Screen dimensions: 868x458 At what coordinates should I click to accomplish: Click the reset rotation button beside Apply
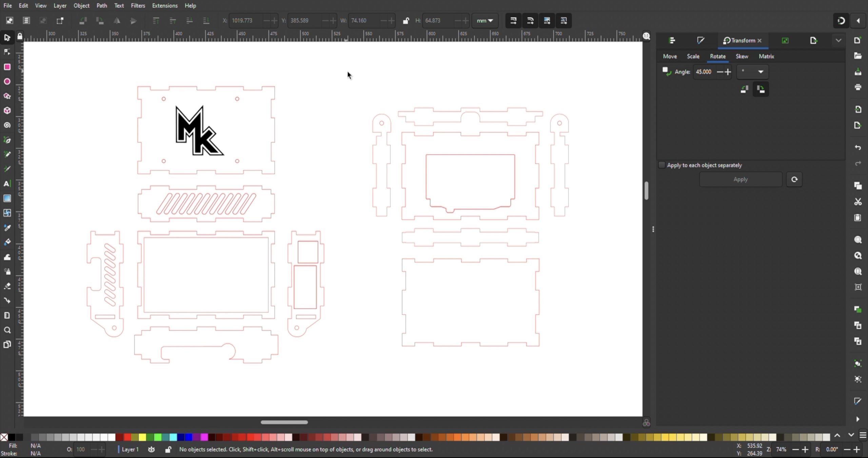tap(794, 179)
